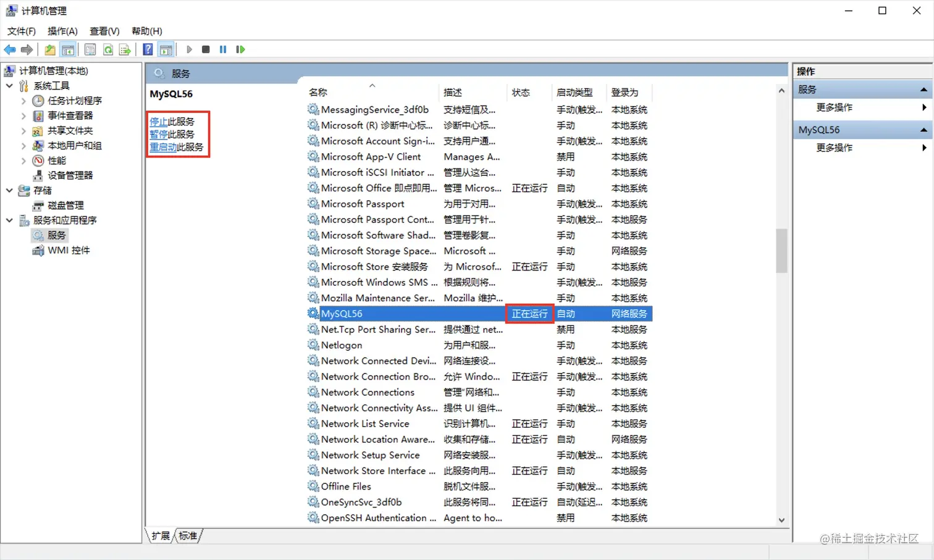934x560 pixels.
Task: Click the services list vertical scrollbar thumb
Action: click(781, 251)
